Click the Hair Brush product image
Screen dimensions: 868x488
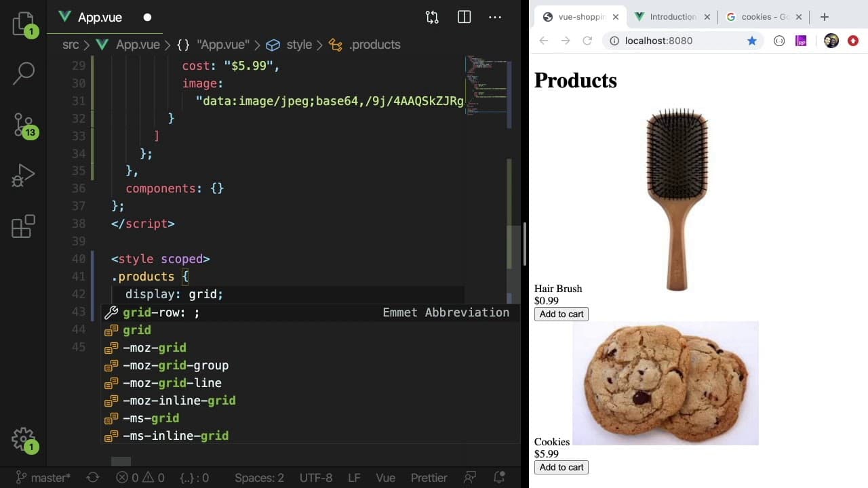pyautogui.click(x=677, y=199)
